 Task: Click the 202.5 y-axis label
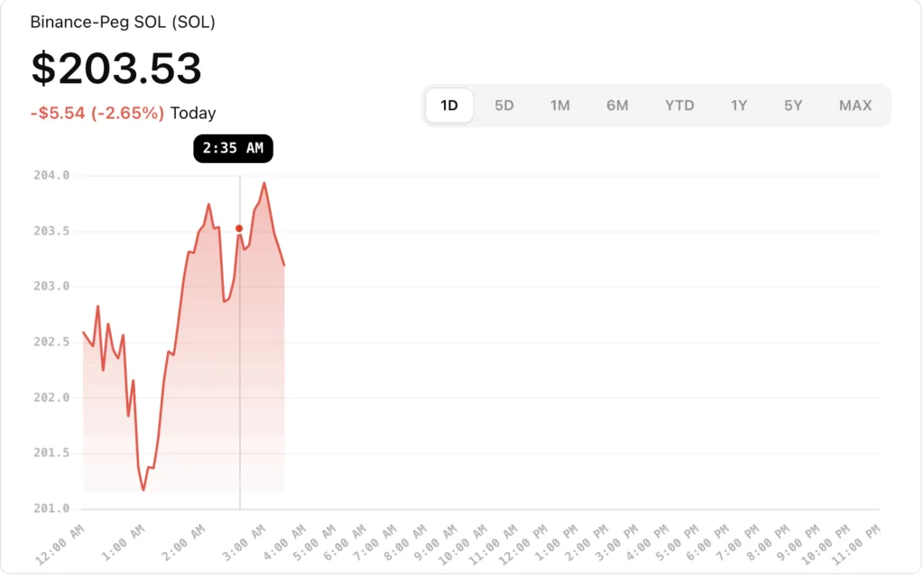[x=51, y=342]
